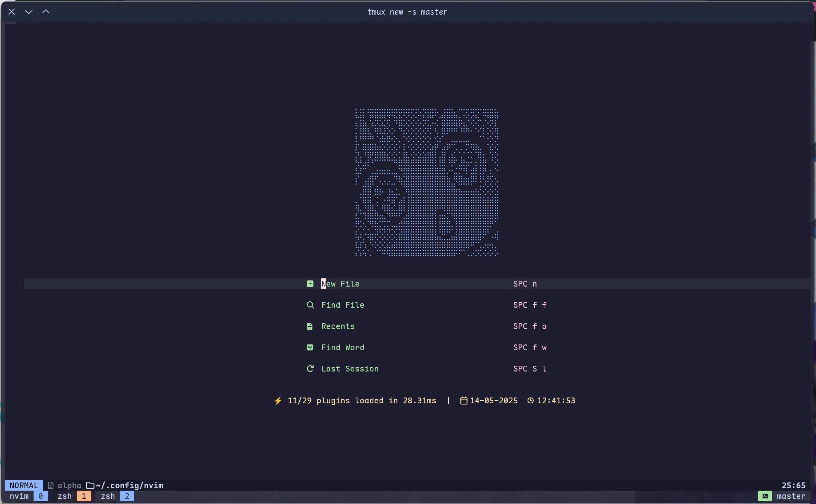
Task: Click the calendar icon beside the date
Action: [x=463, y=401]
